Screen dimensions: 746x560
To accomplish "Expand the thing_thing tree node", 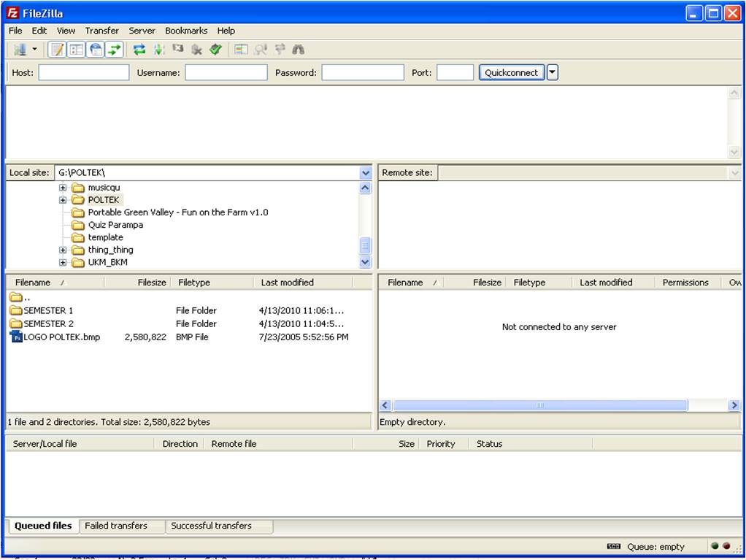I will pos(63,250).
